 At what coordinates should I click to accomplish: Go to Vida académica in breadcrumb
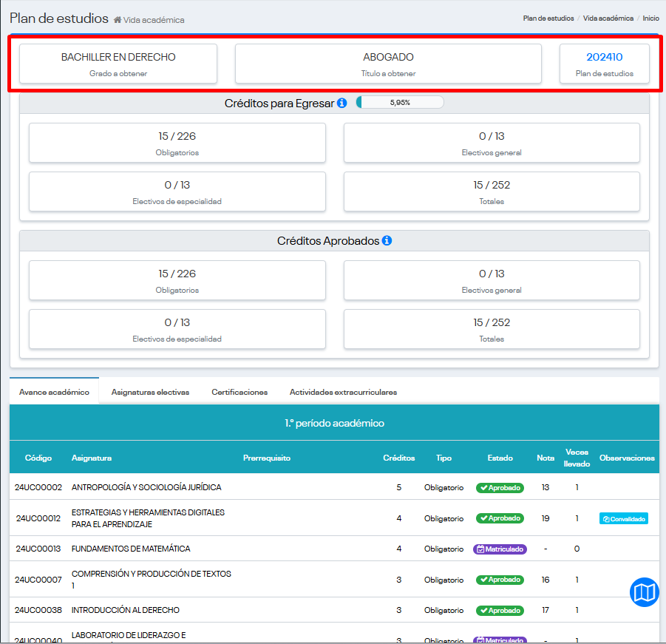tap(608, 18)
